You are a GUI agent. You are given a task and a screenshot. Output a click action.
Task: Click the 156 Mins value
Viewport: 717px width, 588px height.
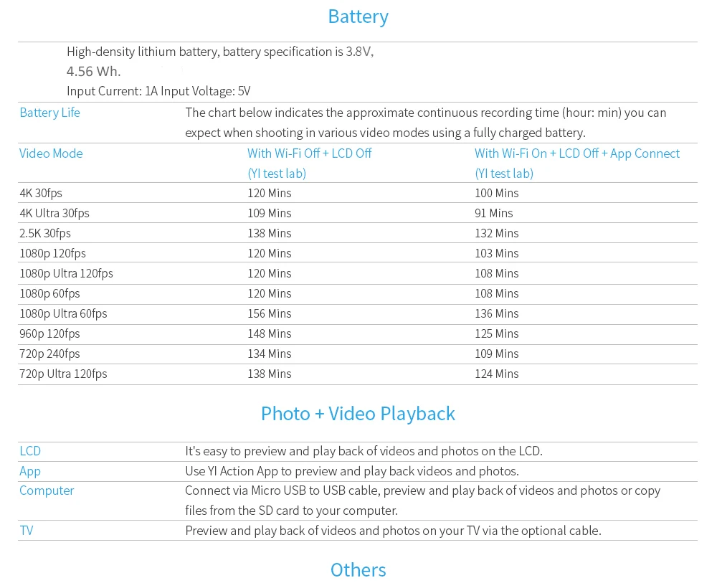[x=270, y=313]
